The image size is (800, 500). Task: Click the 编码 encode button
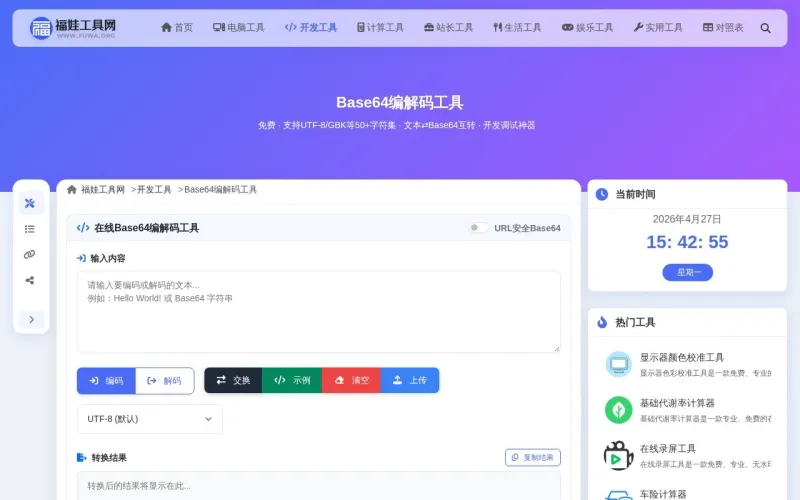click(x=106, y=381)
